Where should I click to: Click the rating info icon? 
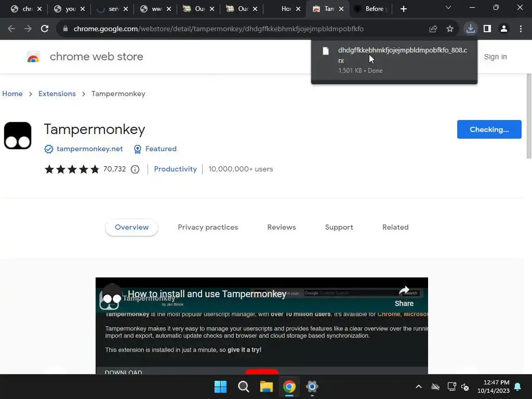click(x=135, y=169)
